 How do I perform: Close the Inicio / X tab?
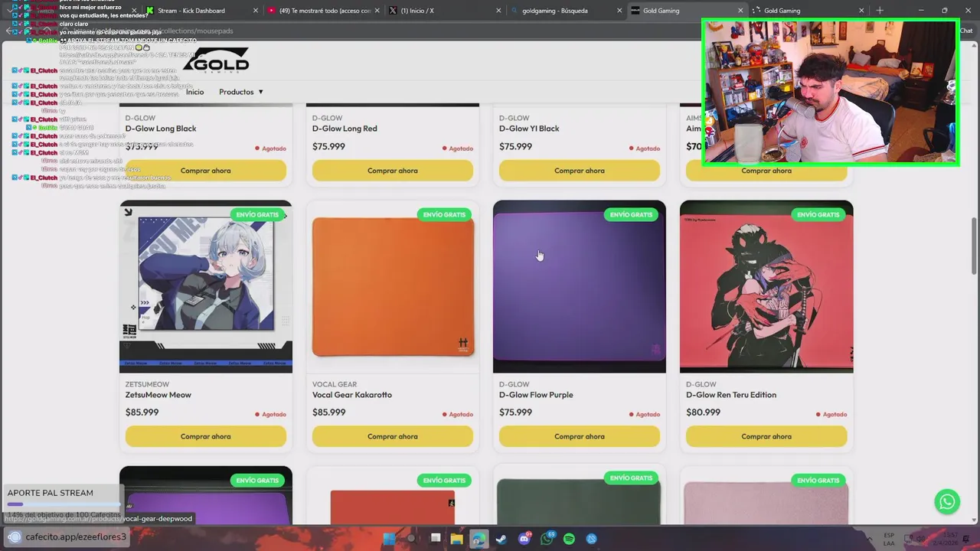498,11
